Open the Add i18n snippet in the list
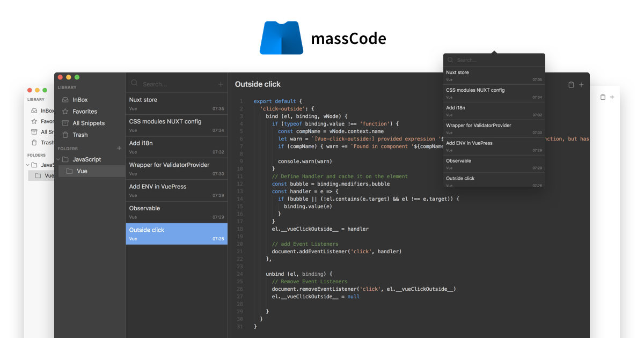Viewport: 644px width, 338px height. (x=177, y=148)
